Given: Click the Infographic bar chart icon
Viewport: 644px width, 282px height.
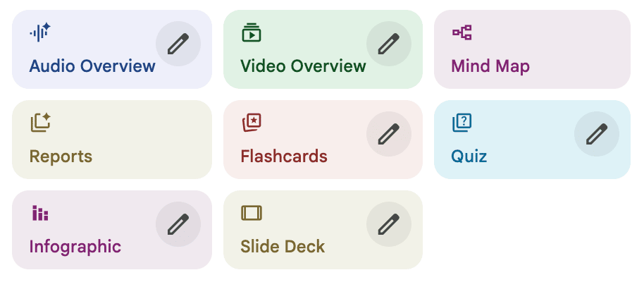Looking at the screenshot, I should pos(40,213).
